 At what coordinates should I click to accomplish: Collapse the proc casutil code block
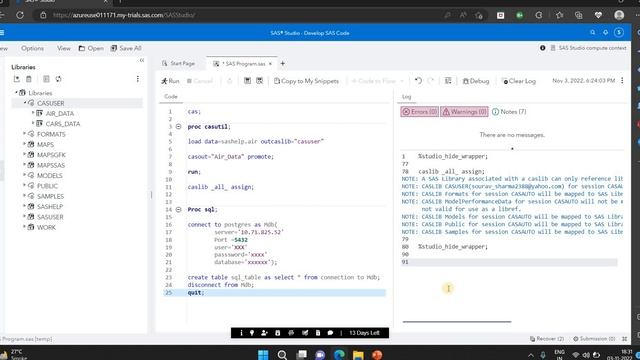point(178,127)
